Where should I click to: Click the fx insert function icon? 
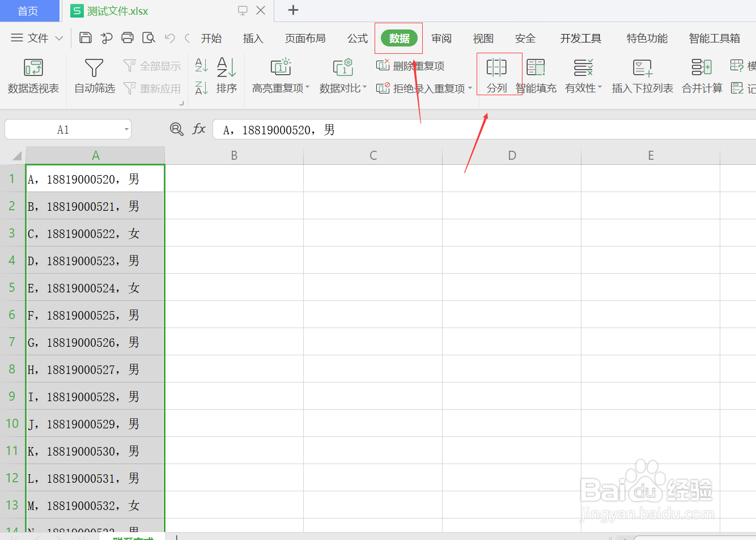coord(199,129)
